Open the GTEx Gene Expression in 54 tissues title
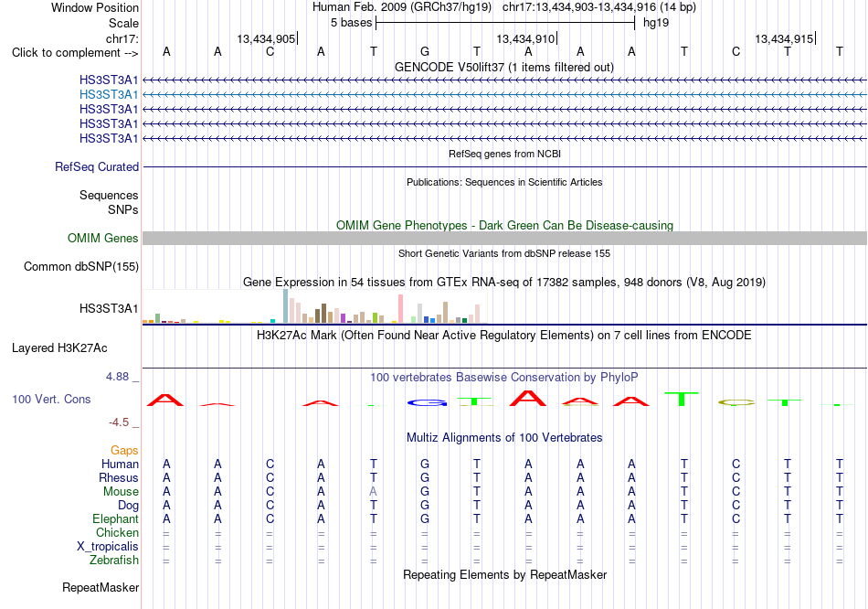The image size is (868, 609). tap(504, 282)
